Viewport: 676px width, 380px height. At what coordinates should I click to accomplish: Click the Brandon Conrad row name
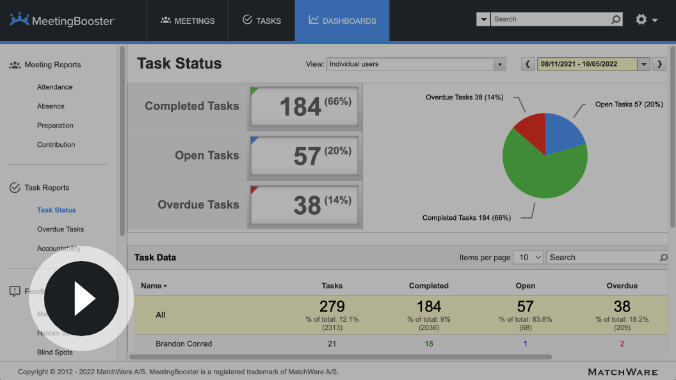[x=184, y=344]
